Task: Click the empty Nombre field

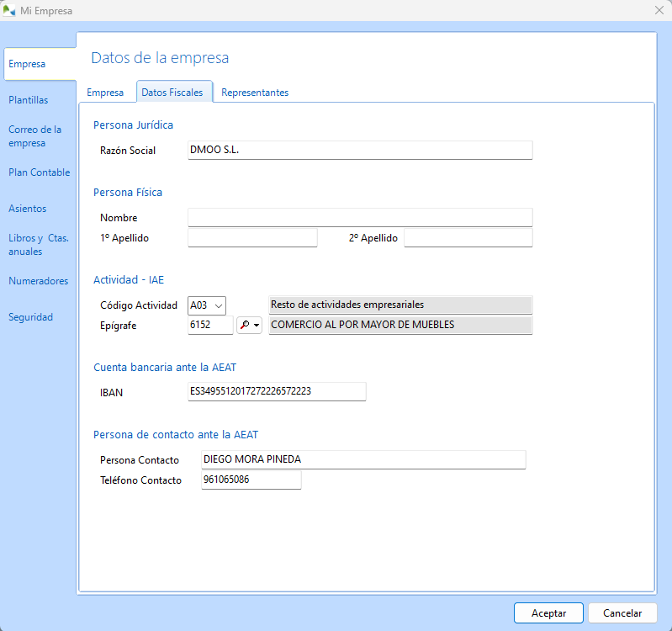Action: tap(360, 217)
